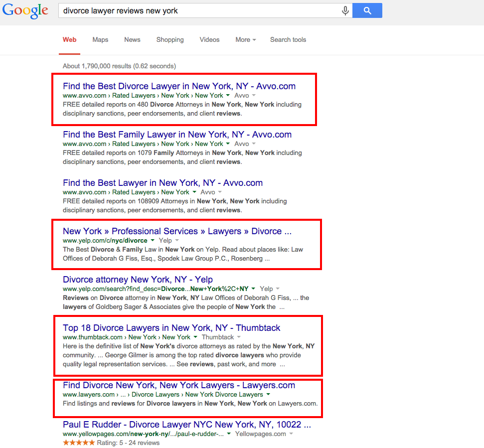484x448 pixels.
Task: Expand gray Avvo arrow on Divorce Lawyer result
Action: coord(254,95)
